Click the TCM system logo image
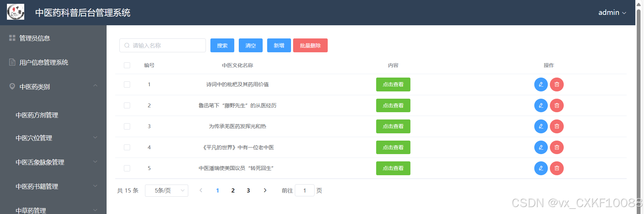This screenshot has width=644, height=214. click(x=16, y=12)
